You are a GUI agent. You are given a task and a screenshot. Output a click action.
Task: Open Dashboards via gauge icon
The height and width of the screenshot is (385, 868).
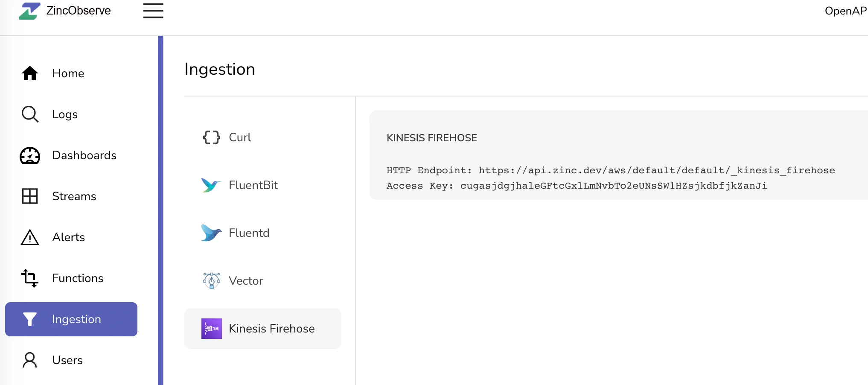tap(30, 155)
